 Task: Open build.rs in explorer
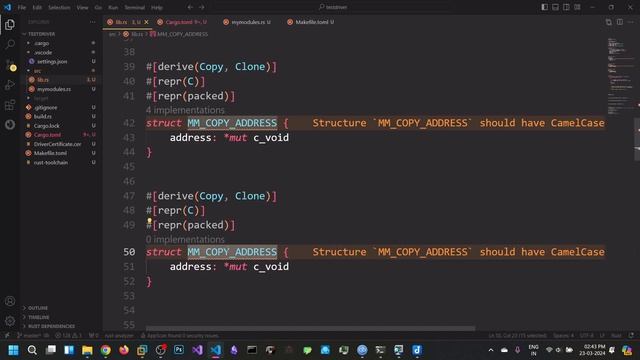click(x=42, y=116)
